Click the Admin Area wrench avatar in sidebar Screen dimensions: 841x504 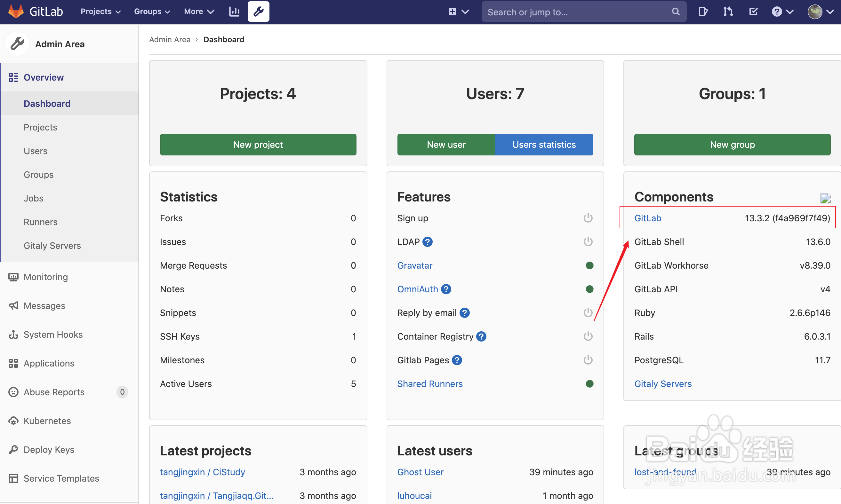pos(17,44)
